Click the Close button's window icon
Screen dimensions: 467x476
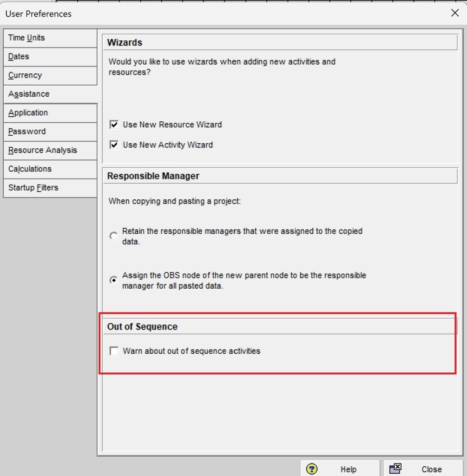pos(395,469)
